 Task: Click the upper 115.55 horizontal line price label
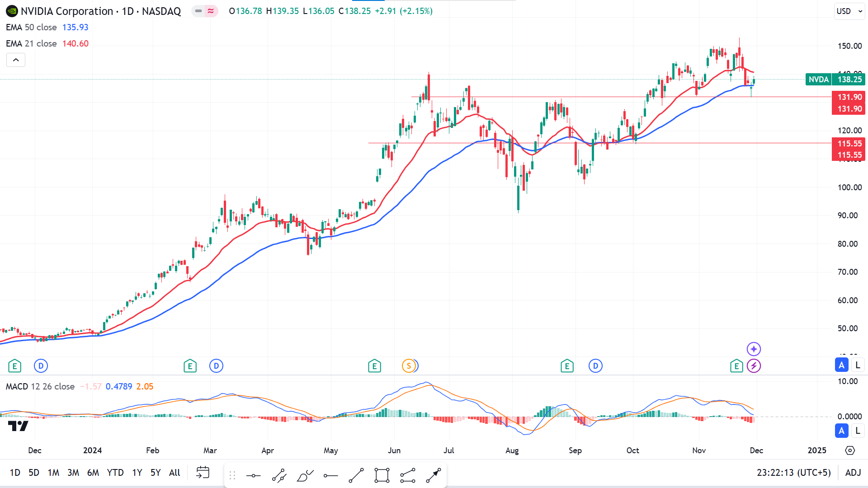(x=849, y=144)
